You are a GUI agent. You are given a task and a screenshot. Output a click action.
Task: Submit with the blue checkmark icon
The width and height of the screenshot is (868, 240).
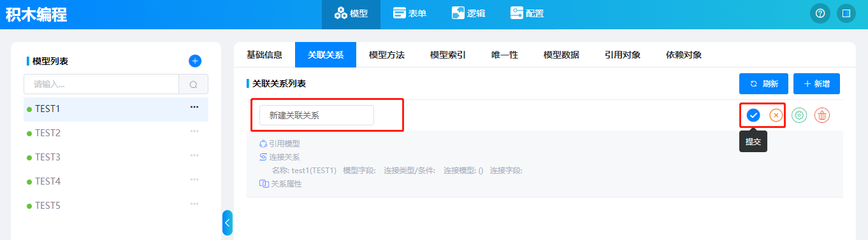click(753, 115)
